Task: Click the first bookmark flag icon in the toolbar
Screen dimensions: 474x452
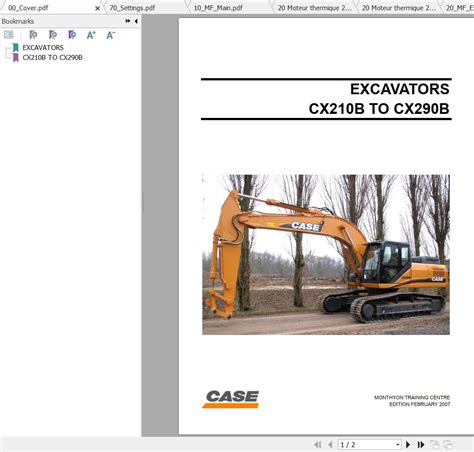Action: (x=33, y=35)
